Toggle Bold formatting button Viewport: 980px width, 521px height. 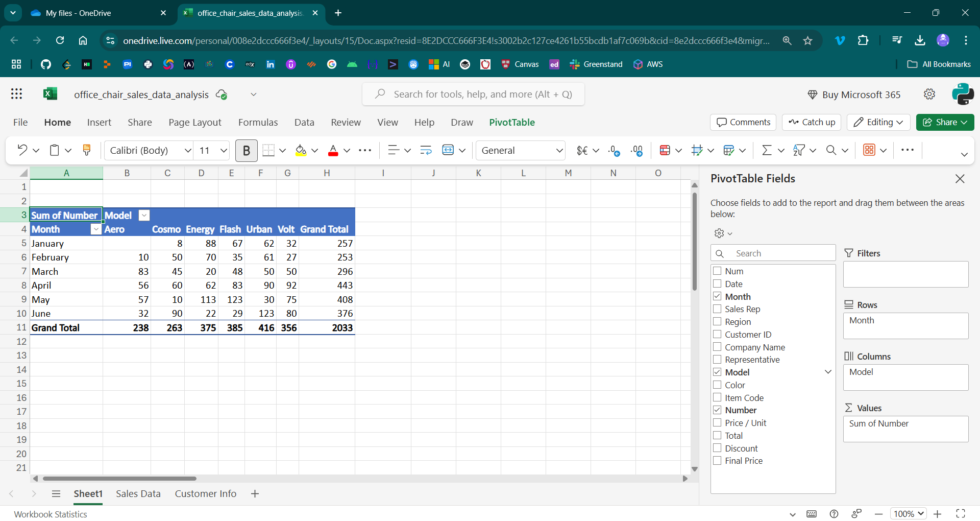click(x=246, y=151)
